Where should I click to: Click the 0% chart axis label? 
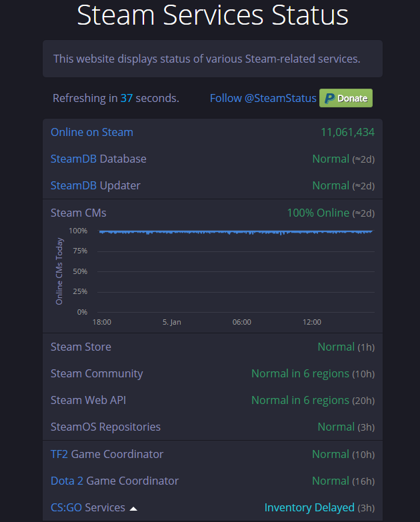point(82,312)
